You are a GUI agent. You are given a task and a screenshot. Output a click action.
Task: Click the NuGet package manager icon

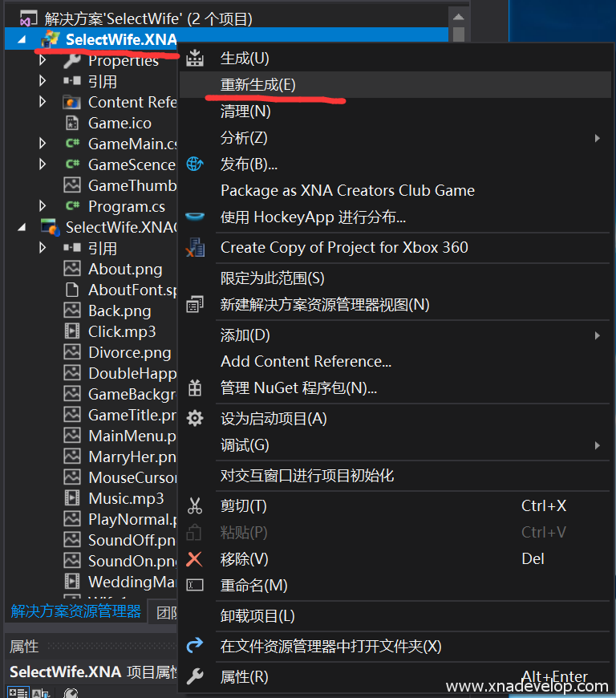pos(195,388)
